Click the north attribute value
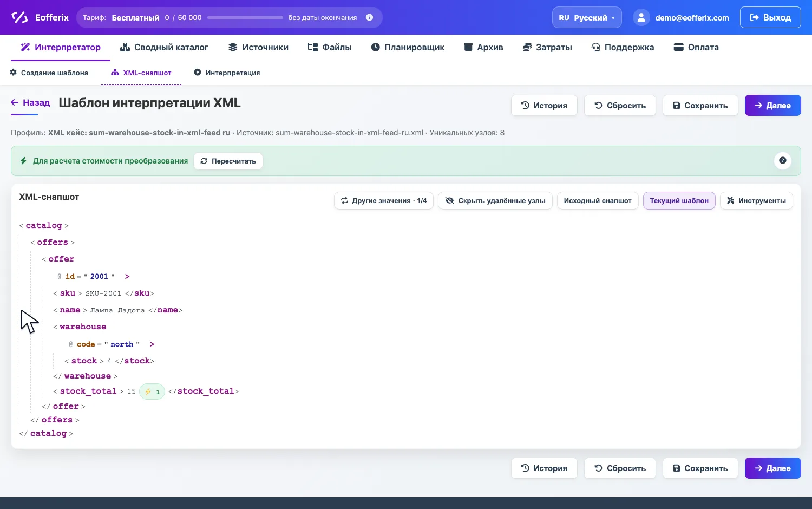 pyautogui.click(x=122, y=344)
